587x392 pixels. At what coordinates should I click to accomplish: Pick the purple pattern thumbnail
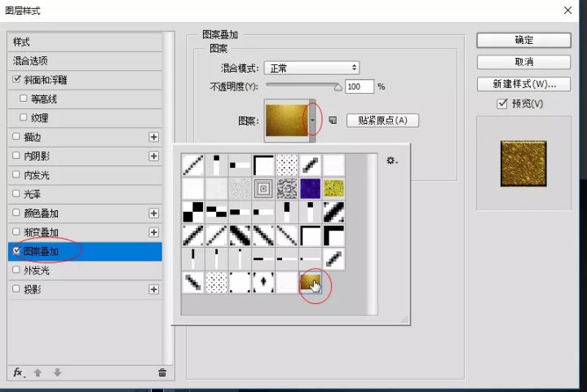tap(311, 188)
